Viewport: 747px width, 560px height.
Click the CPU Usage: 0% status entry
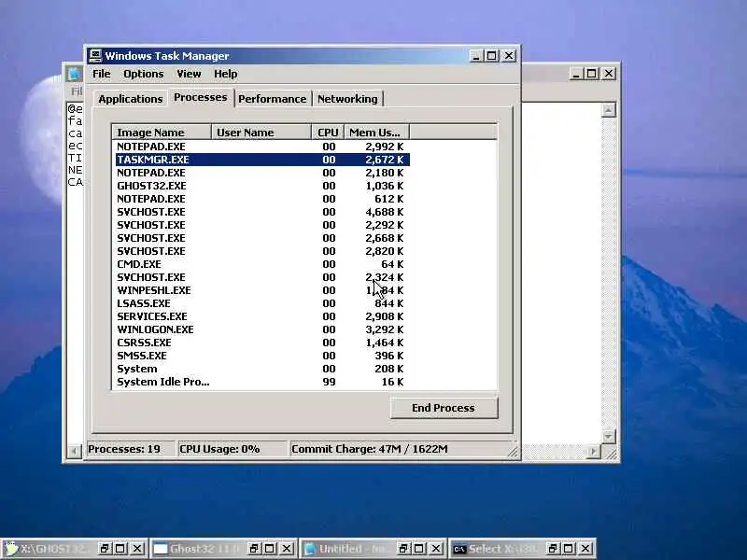coord(233,449)
